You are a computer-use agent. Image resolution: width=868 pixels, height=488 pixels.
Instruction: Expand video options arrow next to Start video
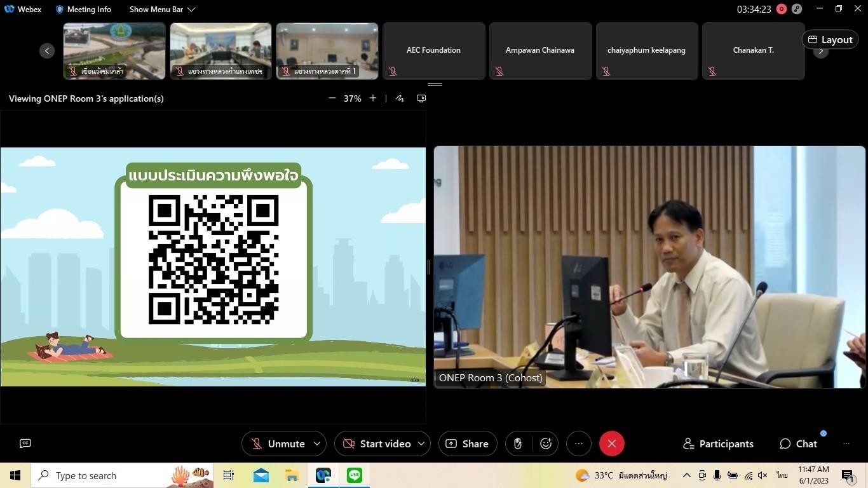[x=421, y=444]
